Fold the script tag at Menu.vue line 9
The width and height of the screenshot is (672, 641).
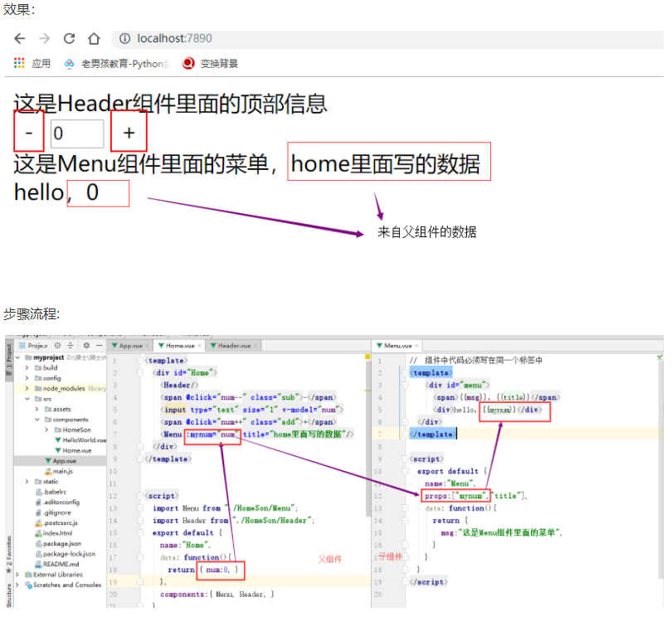click(406, 459)
